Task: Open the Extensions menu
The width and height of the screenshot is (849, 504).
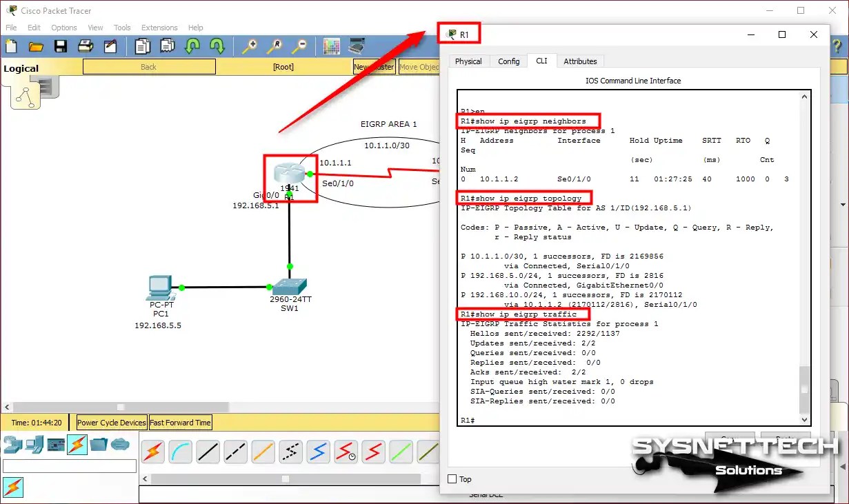Action: pyautogui.click(x=159, y=28)
